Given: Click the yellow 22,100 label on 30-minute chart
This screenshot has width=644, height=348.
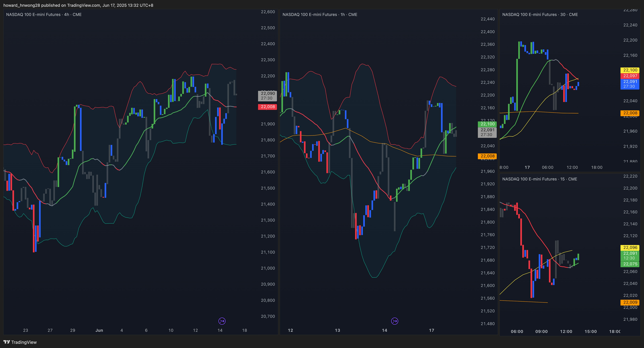Looking at the screenshot, I should click(630, 70).
